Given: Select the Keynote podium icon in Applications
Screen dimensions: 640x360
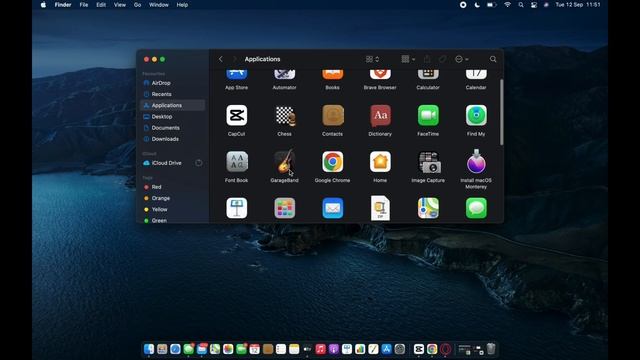Looking at the screenshot, I should [x=236, y=208].
